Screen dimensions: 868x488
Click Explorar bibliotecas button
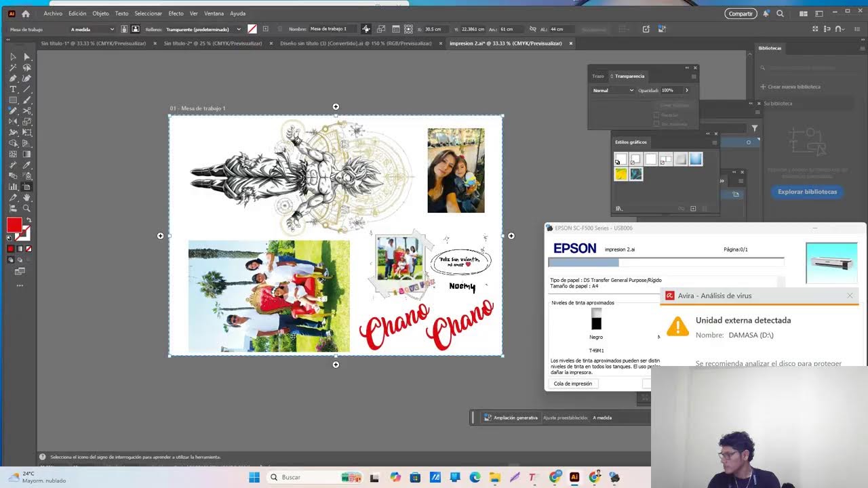click(x=807, y=192)
